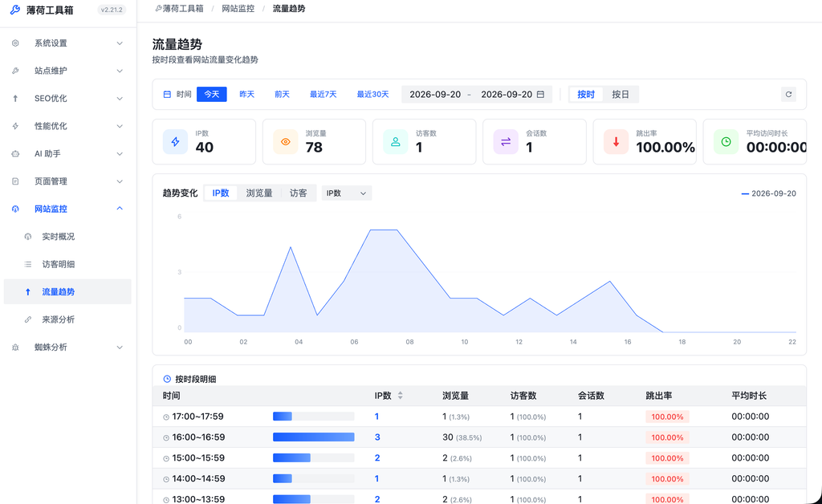This screenshot has height=504, width=822.
Task: Expand the 系统设置 menu chevron
Action: pos(120,43)
